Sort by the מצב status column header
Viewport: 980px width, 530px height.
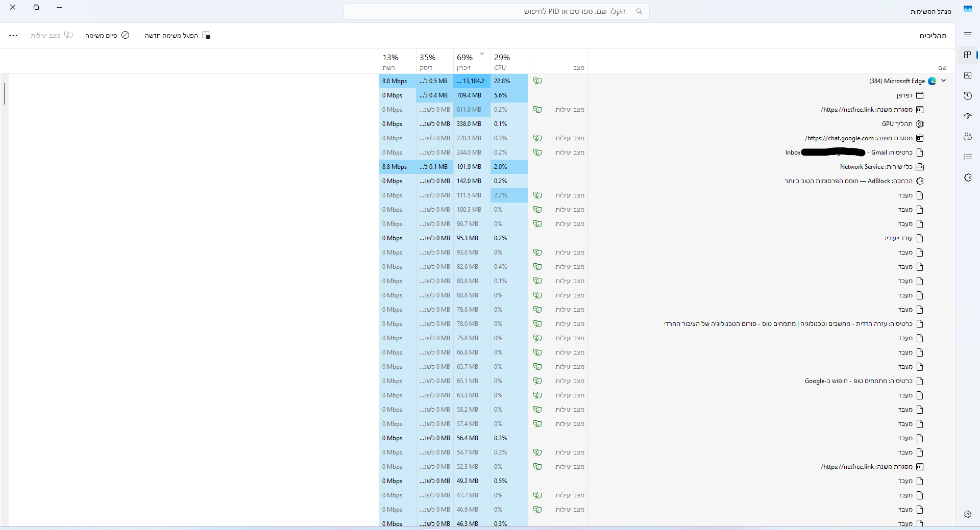pos(558,62)
